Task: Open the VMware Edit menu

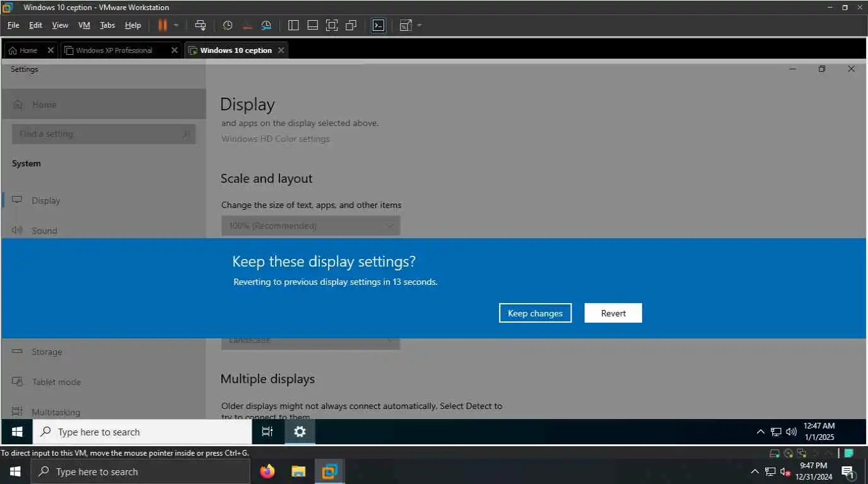Action: click(x=35, y=25)
